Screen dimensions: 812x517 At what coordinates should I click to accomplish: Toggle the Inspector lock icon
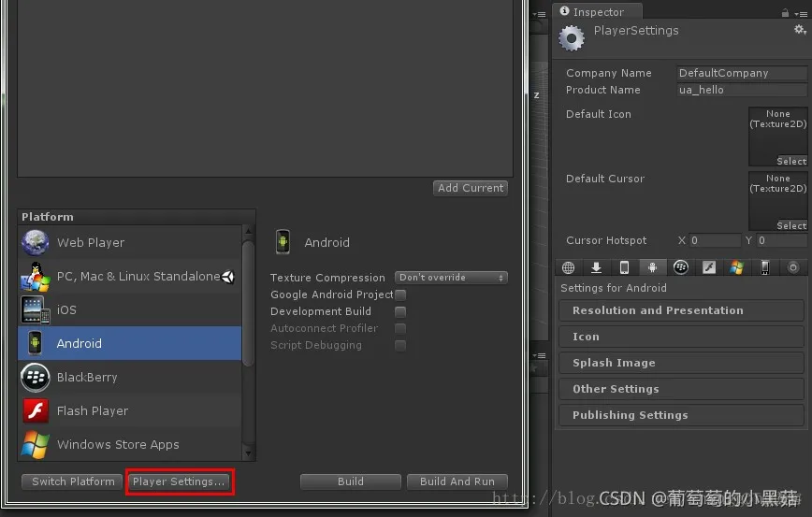(x=785, y=13)
